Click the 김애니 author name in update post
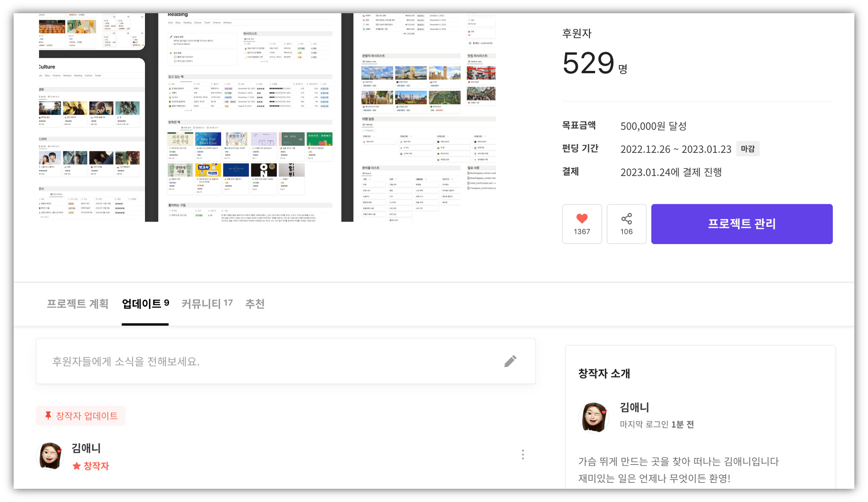 pos(86,448)
